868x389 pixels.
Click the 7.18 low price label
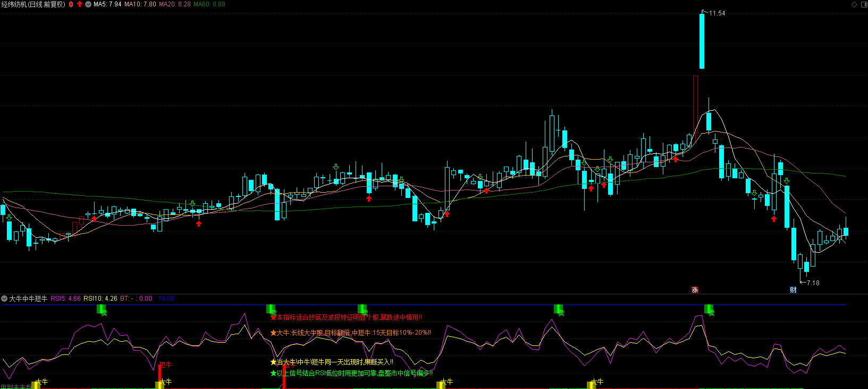(813, 283)
